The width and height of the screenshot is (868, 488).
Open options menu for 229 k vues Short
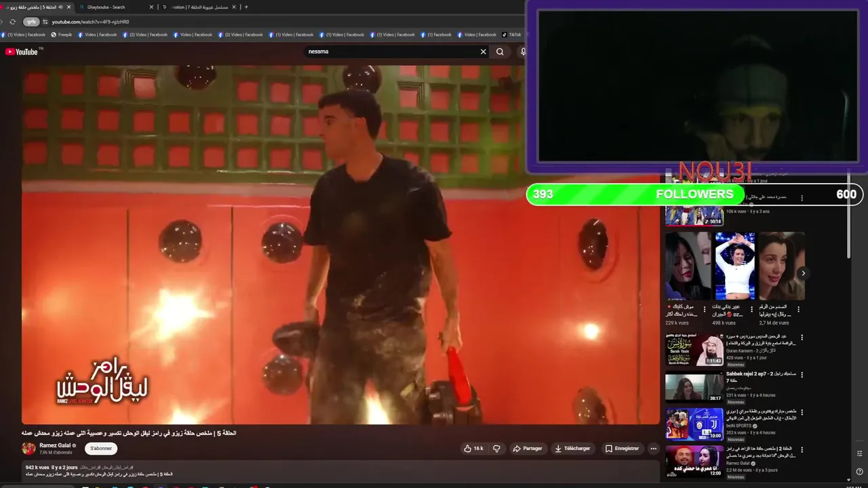click(x=705, y=309)
